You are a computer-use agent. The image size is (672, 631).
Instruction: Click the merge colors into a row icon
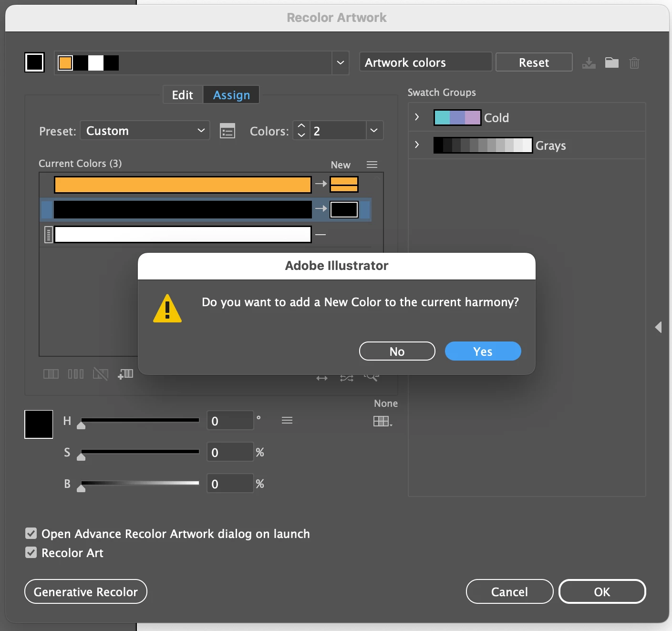coord(51,374)
